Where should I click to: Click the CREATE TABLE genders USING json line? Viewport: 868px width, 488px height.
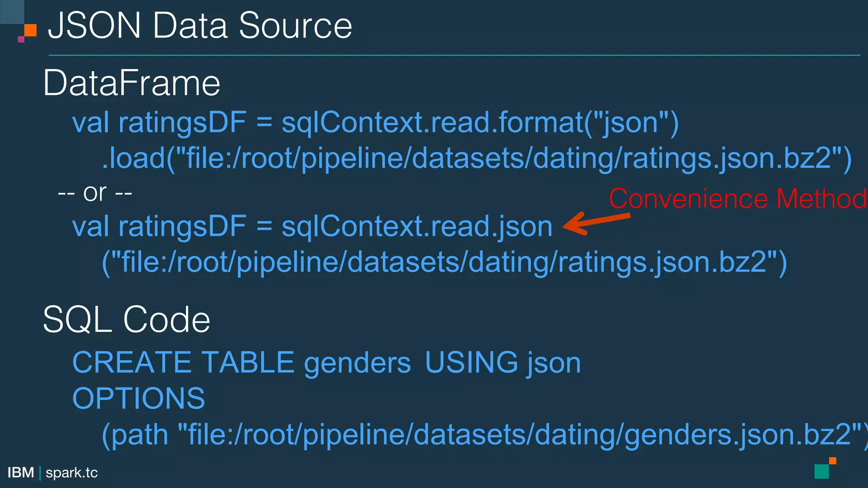point(326,363)
